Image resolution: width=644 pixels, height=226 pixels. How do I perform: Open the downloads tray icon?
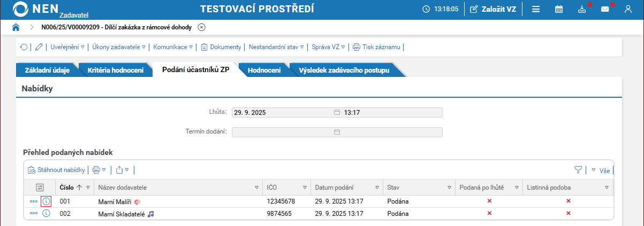pyautogui.click(x=582, y=9)
